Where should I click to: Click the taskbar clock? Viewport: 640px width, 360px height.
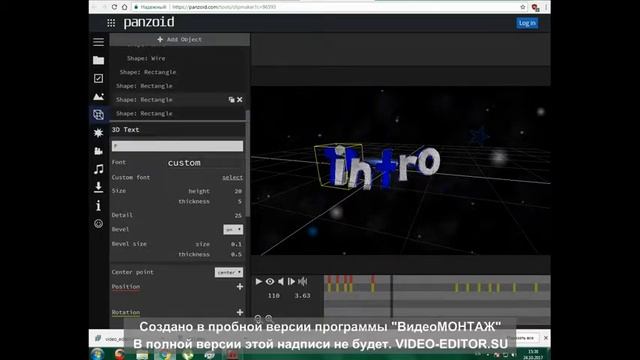[x=533, y=354]
